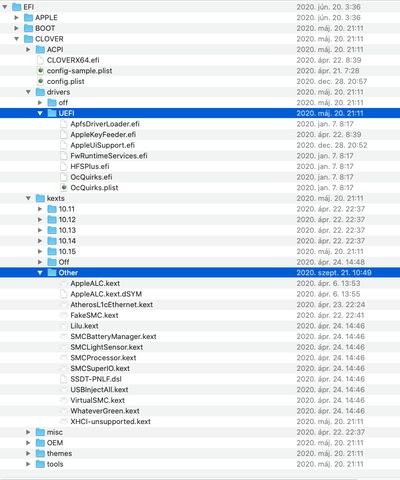This screenshot has width=400, height=480.
Task: Select AtherosL1cEthernet.kext file name
Action: tap(112, 305)
